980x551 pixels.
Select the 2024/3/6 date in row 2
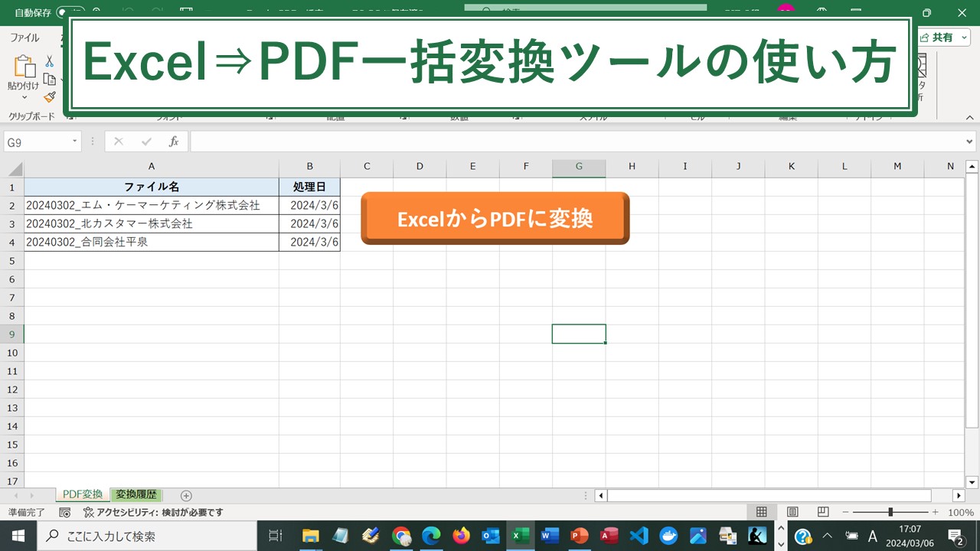click(x=310, y=205)
